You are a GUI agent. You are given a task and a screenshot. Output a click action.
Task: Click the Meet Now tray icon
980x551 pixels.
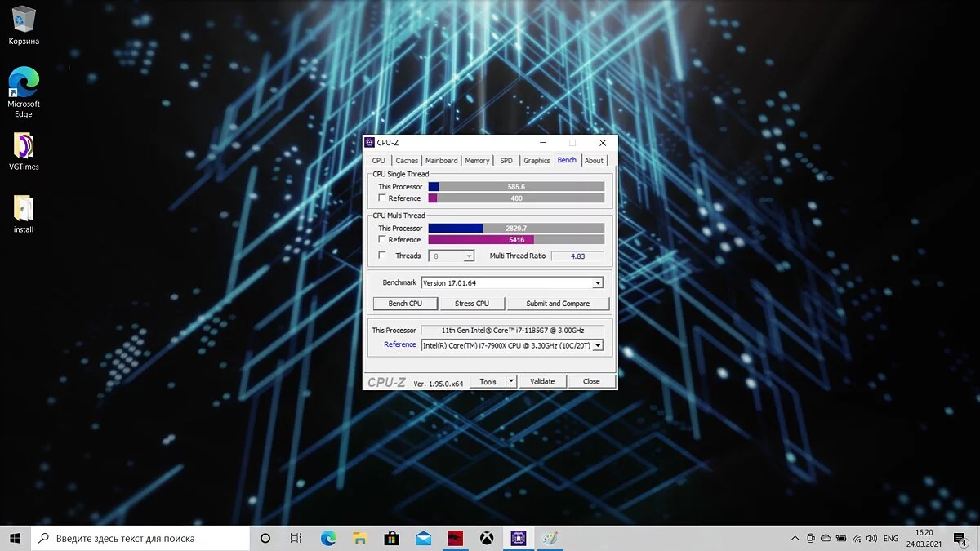810,539
